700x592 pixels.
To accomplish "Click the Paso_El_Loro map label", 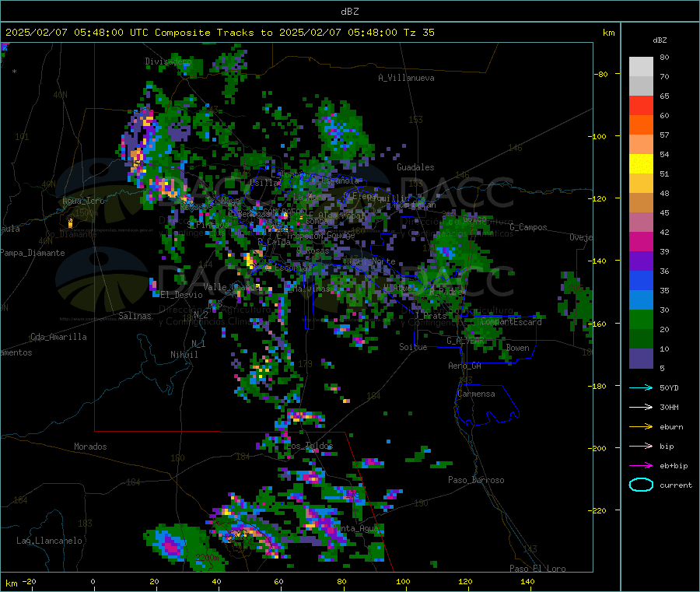I will pyautogui.click(x=538, y=569).
